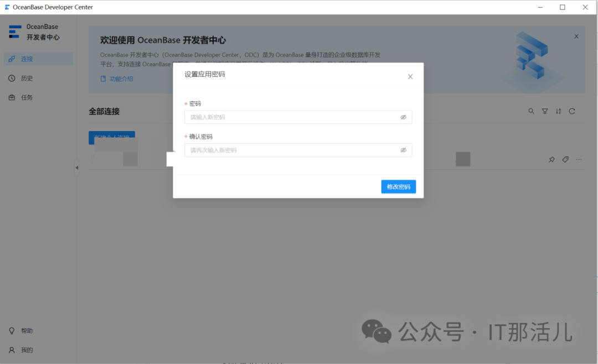This screenshot has height=364, width=598.
Task: Open the more options ellipsis on connection row
Action: click(x=579, y=160)
